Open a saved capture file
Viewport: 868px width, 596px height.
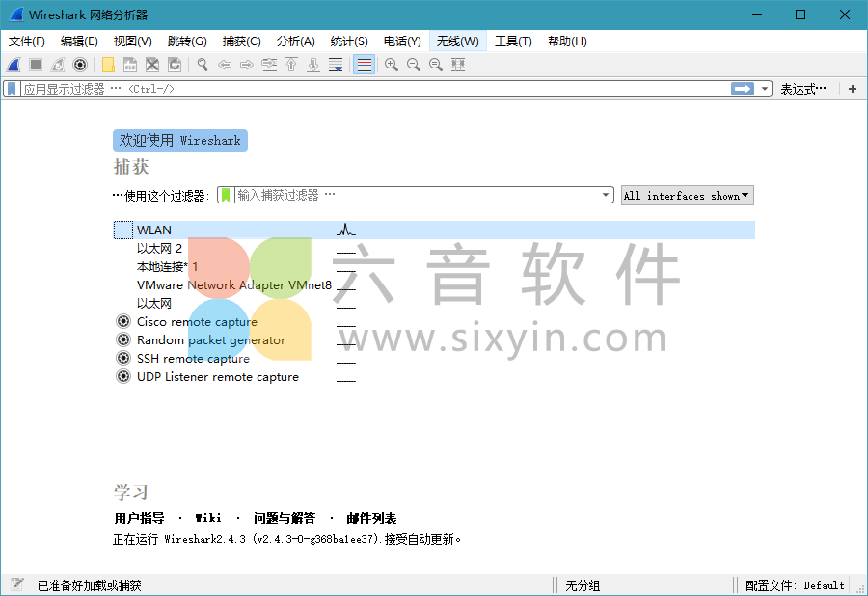(108, 65)
